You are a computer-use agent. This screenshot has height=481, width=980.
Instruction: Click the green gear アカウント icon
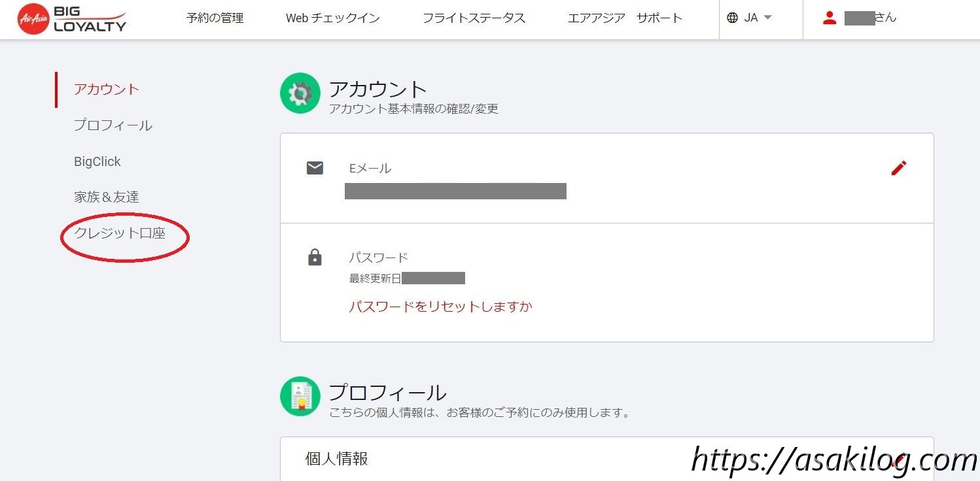click(x=300, y=93)
